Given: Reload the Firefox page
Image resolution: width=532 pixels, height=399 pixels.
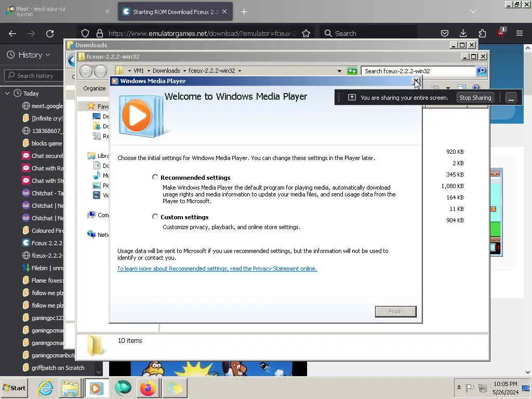Looking at the screenshot, I should pyautogui.click(x=50, y=34).
